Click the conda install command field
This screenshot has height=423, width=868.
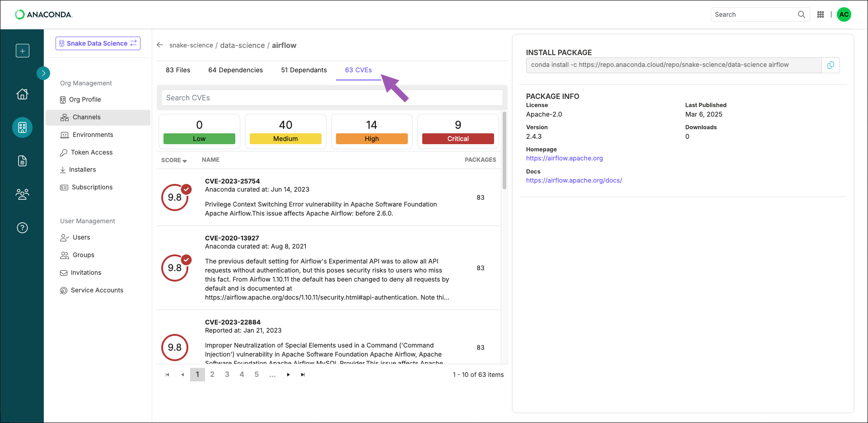pos(674,65)
